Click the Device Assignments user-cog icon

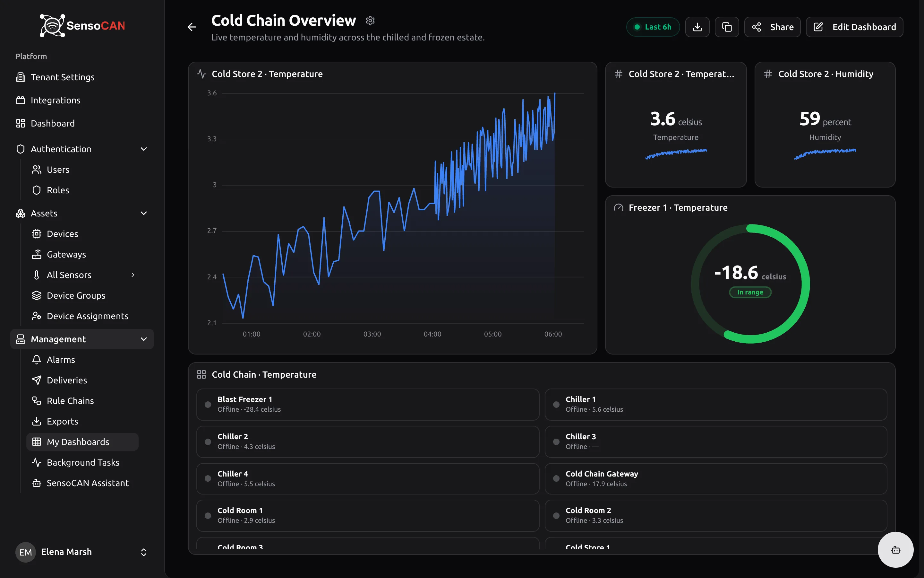click(37, 316)
